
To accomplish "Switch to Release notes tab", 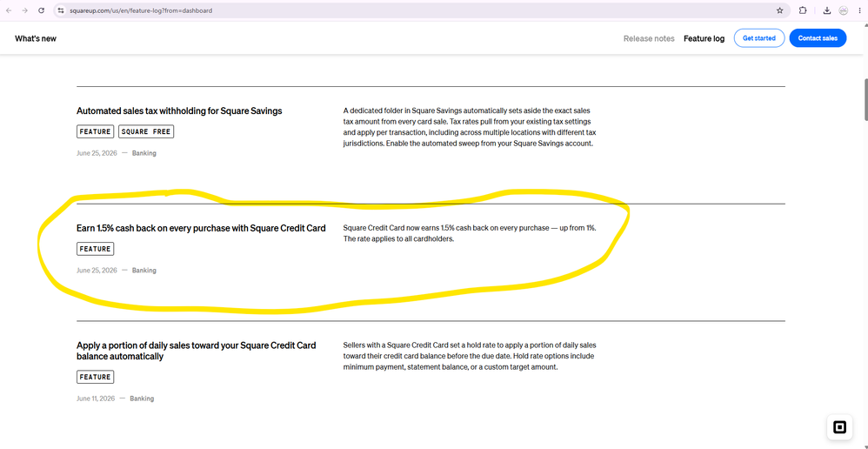I will 649,39.
